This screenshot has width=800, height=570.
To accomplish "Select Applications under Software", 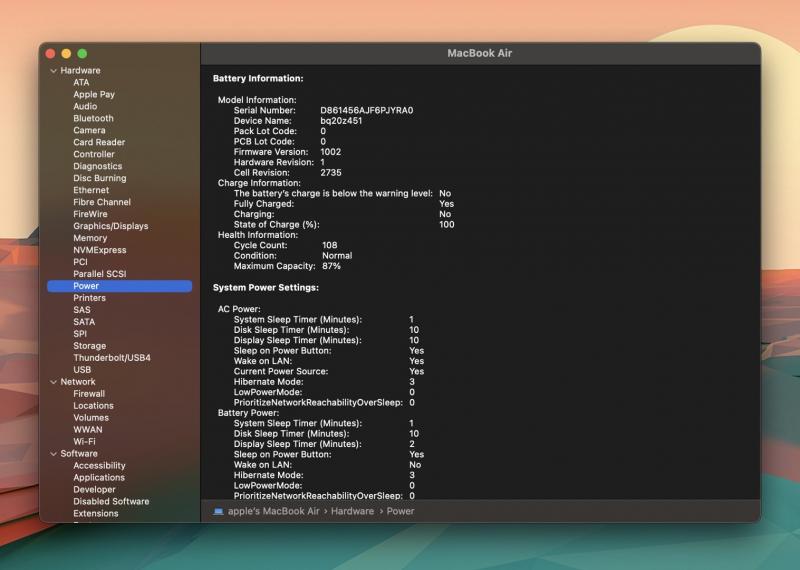I will point(99,478).
